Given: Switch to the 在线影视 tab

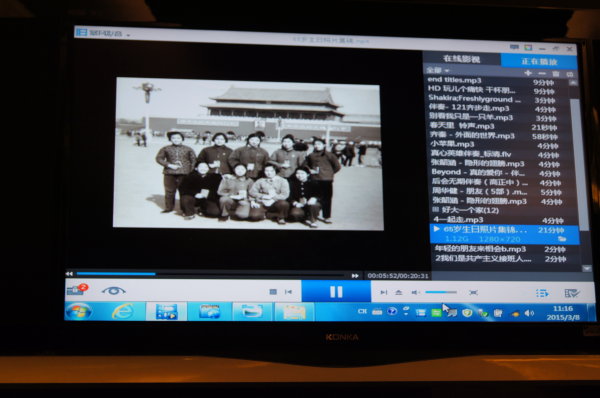Looking at the screenshot, I should pyautogui.click(x=461, y=59).
